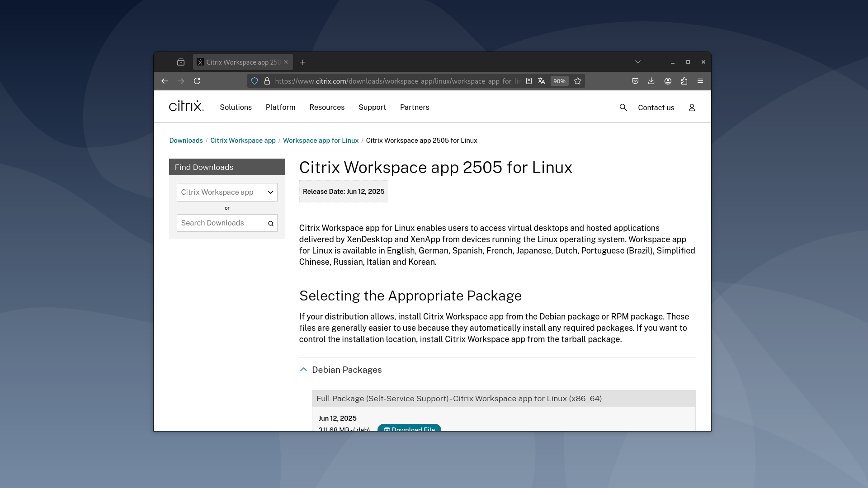Image resolution: width=868 pixels, height=488 pixels.
Task: Click the Full Package (Self-Service Support) header
Action: point(504,399)
